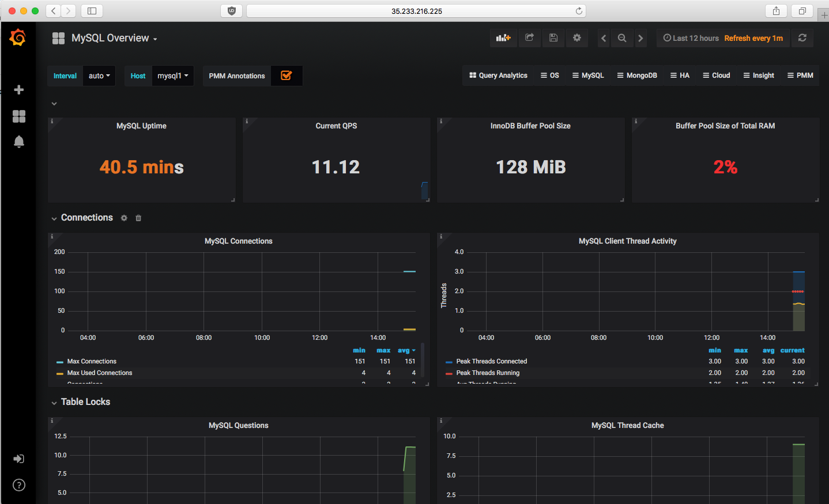Viewport: 829px width, 504px height.
Task: Open Alerting bell icon in sidebar
Action: click(18, 142)
